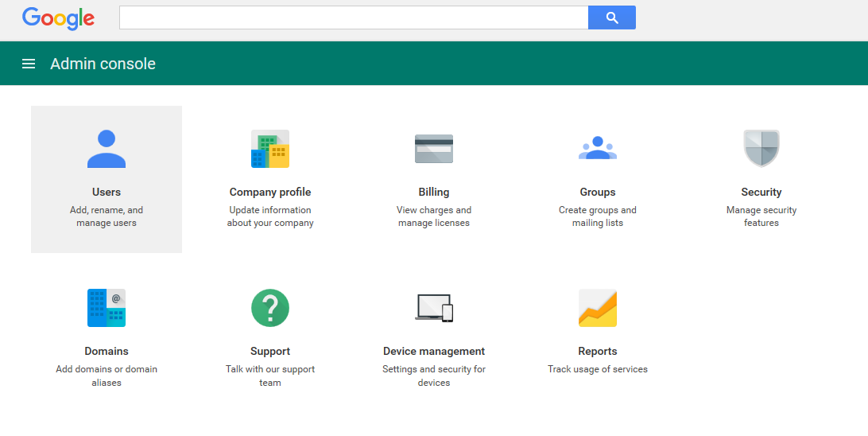The image size is (868, 436).
Task: Open the Billing title link
Action: coord(434,192)
